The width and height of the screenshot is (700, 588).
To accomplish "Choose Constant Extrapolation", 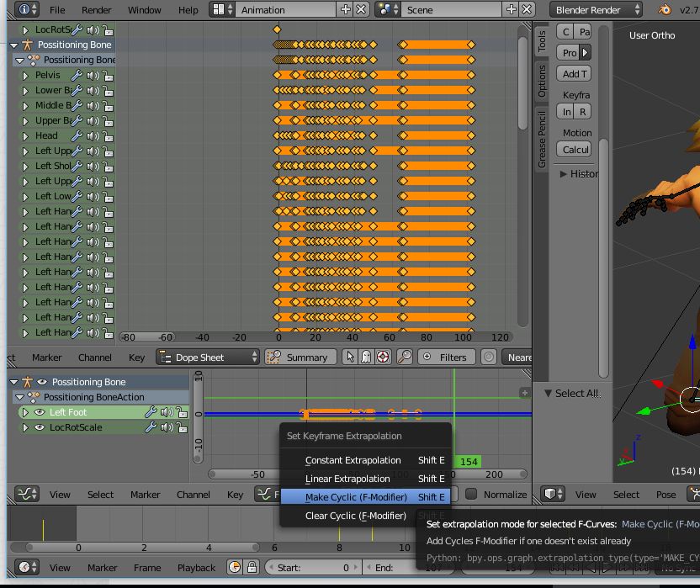I will (x=366, y=460).
